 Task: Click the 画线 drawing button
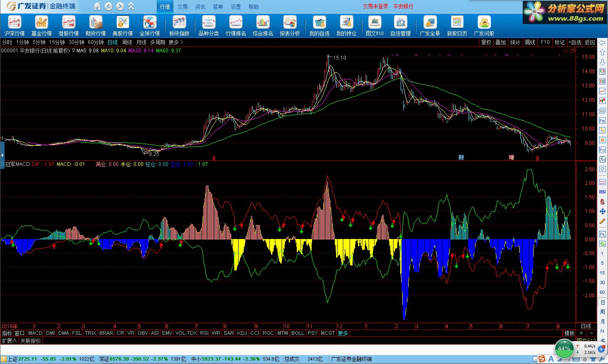coord(530,42)
